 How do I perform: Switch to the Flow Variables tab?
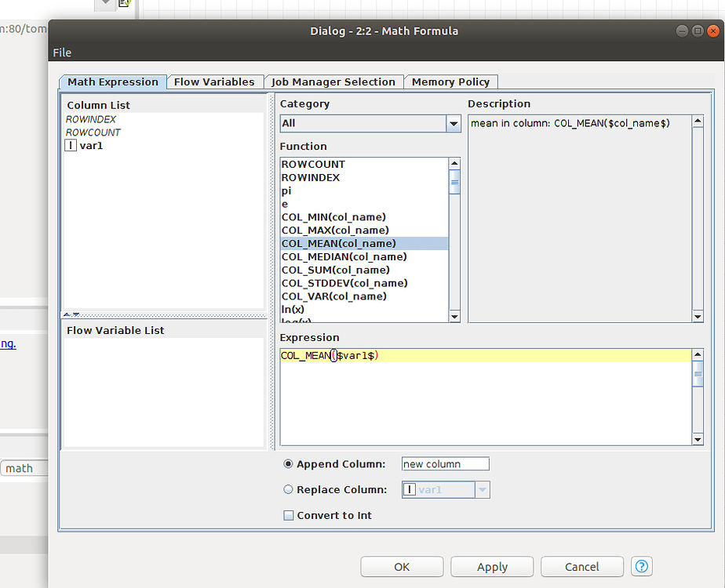[214, 82]
